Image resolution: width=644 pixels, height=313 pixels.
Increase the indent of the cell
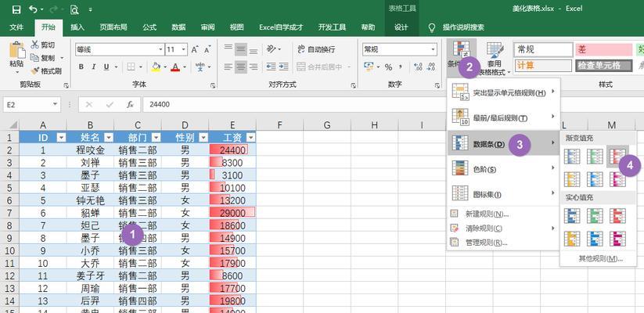[283, 67]
